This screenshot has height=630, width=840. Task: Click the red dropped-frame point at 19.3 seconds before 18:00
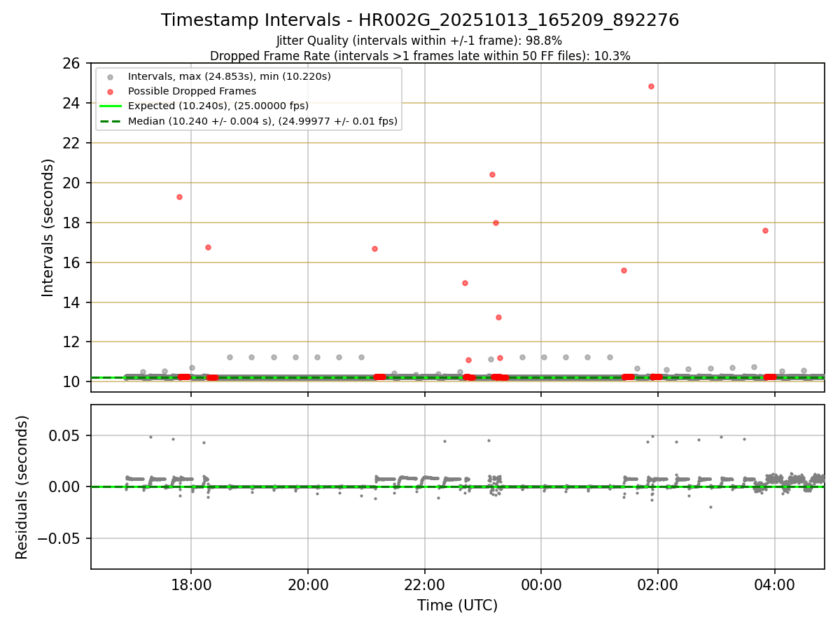(179, 197)
